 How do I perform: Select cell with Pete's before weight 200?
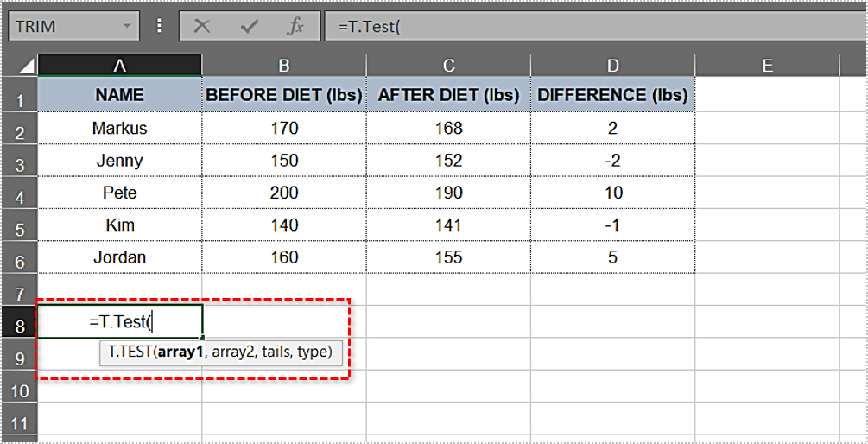coord(284,193)
